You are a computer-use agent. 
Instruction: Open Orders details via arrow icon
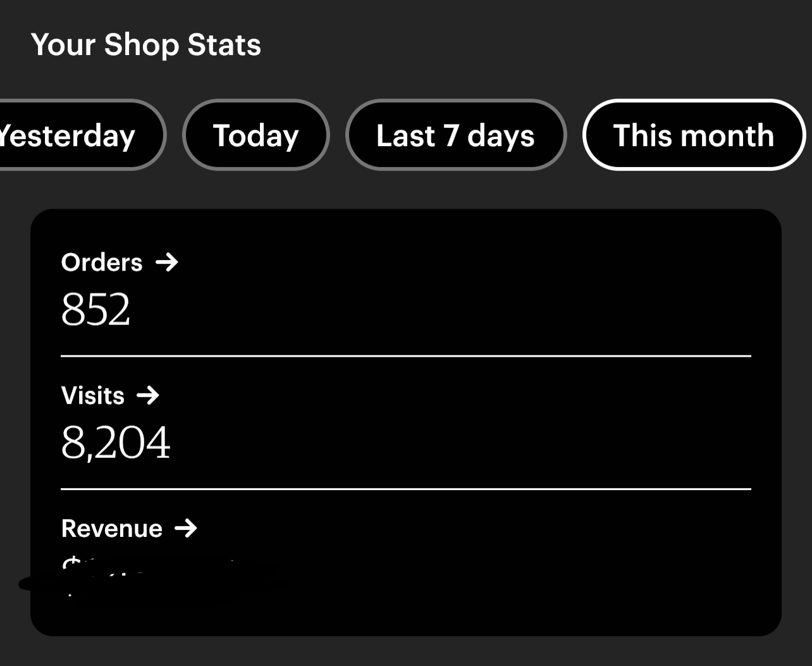point(167,262)
